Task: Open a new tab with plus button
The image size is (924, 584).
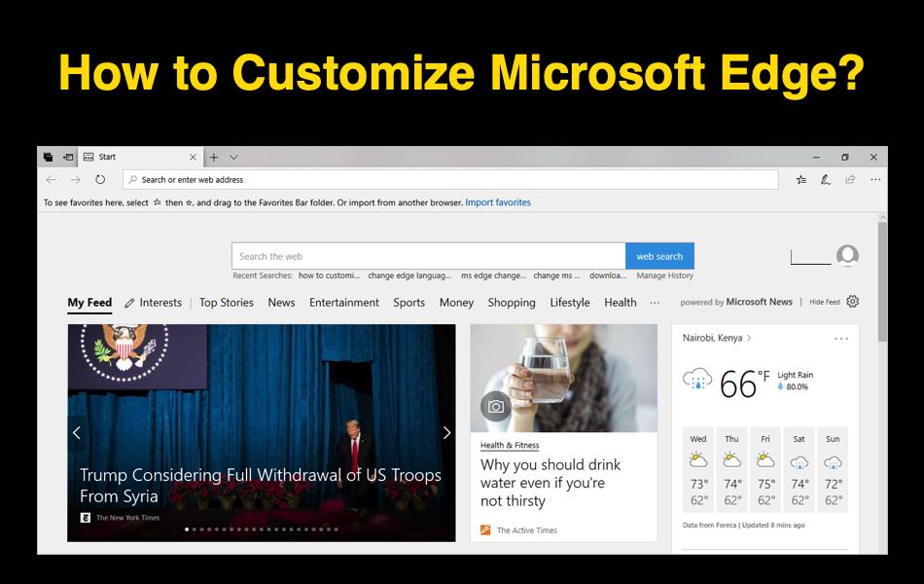Action: click(x=214, y=158)
